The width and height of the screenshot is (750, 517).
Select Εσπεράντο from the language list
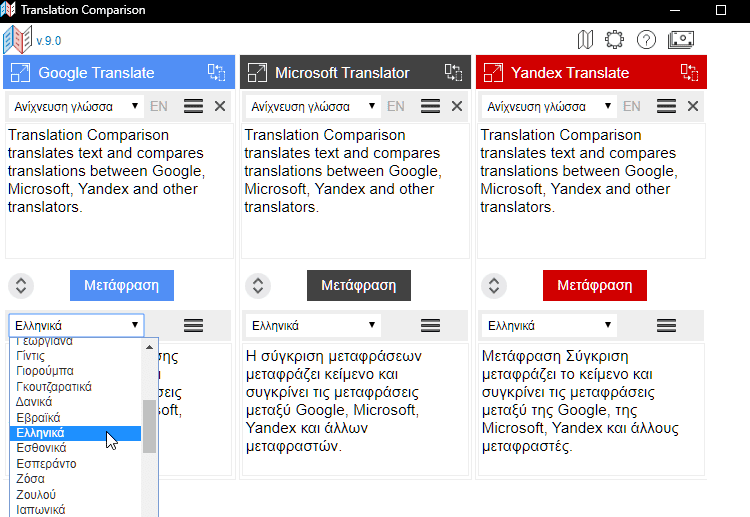[75, 464]
